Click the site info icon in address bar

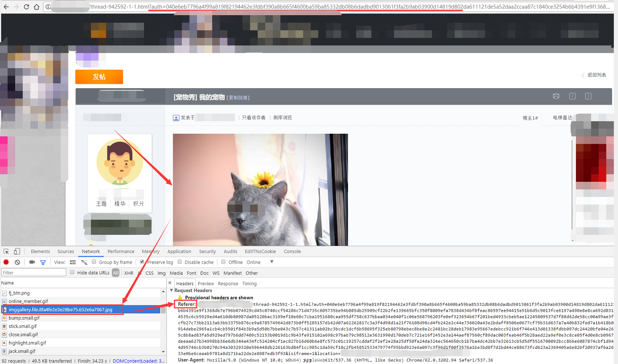[48, 7]
